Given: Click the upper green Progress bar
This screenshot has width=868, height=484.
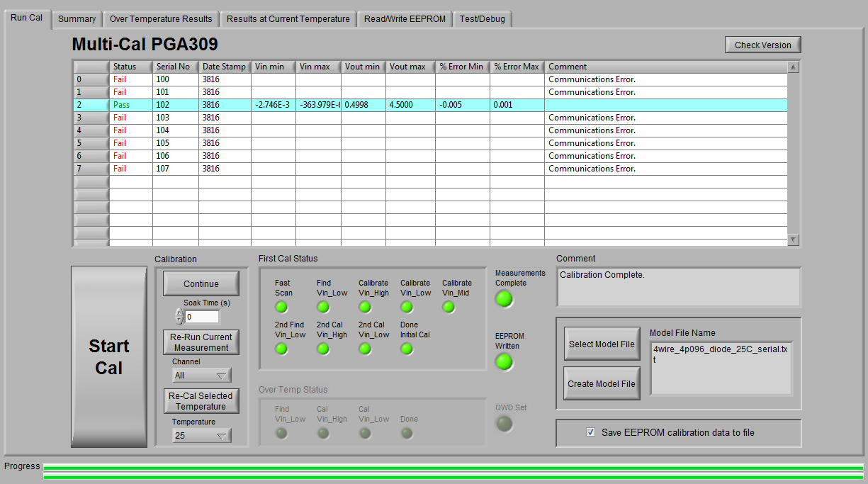Looking at the screenshot, I should tap(453, 467).
